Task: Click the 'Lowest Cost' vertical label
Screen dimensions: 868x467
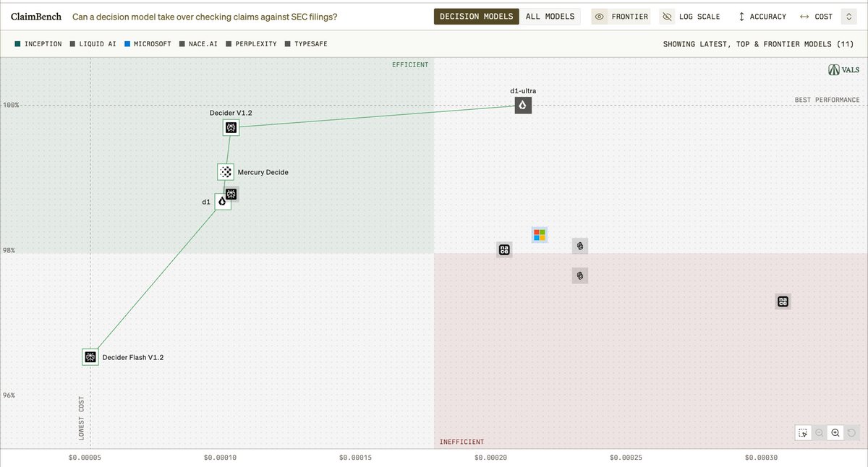Action: click(81, 419)
